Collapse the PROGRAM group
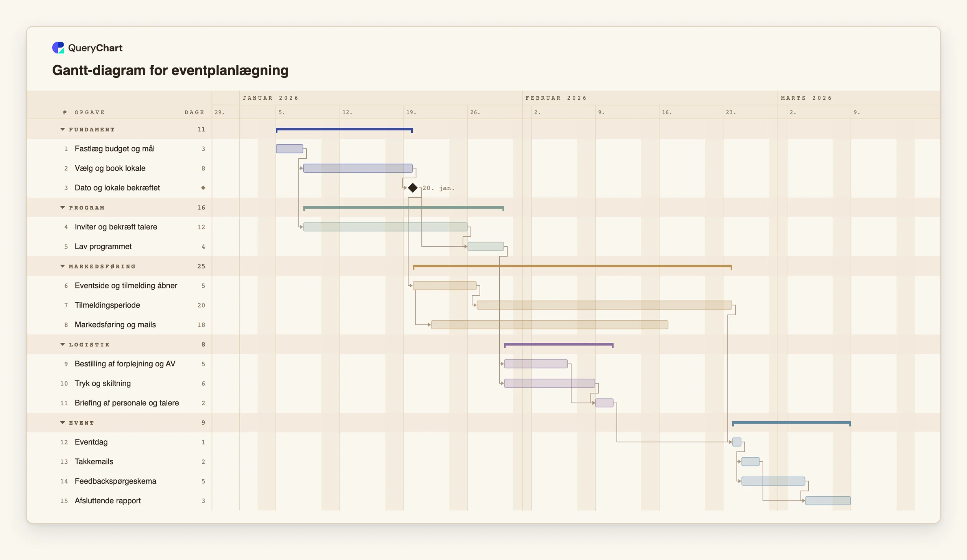Image resolution: width=967 pixels, height=560 pixels. point(63,208)
